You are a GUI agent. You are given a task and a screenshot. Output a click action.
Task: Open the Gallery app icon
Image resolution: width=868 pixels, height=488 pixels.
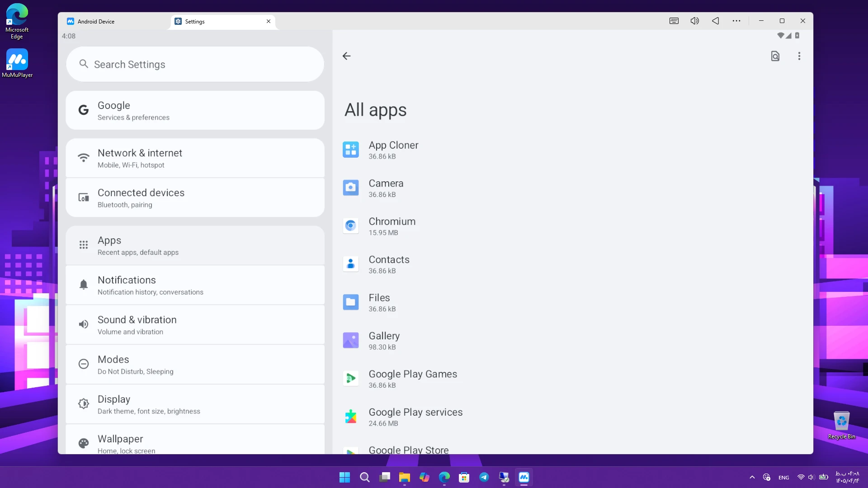(350, 340)
